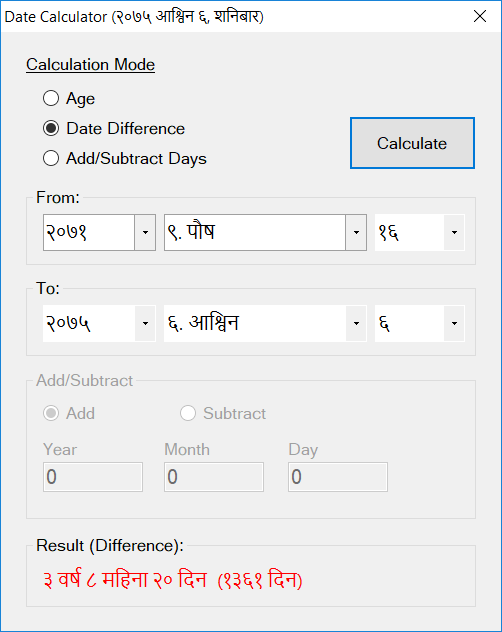The image size is (502, 632).
Task: Click the Month input field
Action: (214, 477)
